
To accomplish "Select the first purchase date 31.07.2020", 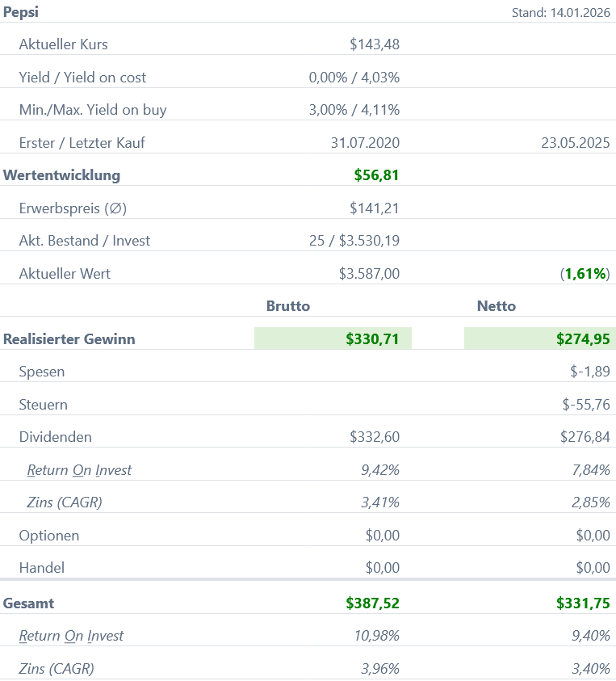I will point(365,143).
